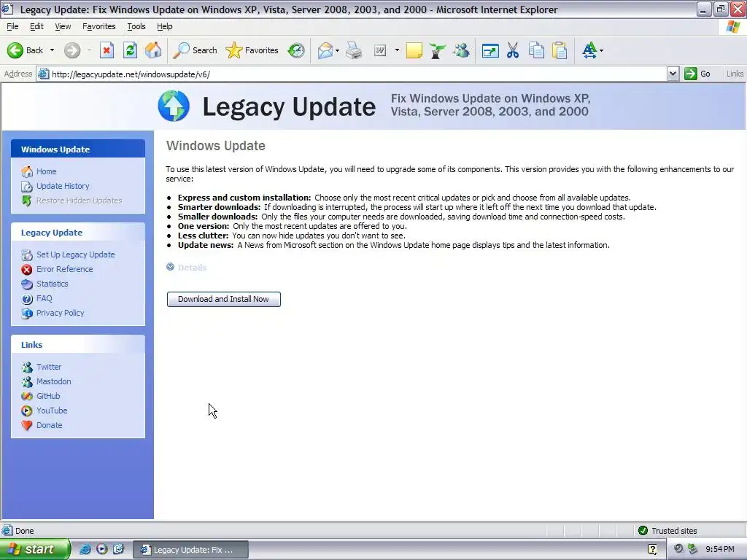Open the View menu
Image resolution: width=747 pixels, height=560 pixels.
click(63, 27)
